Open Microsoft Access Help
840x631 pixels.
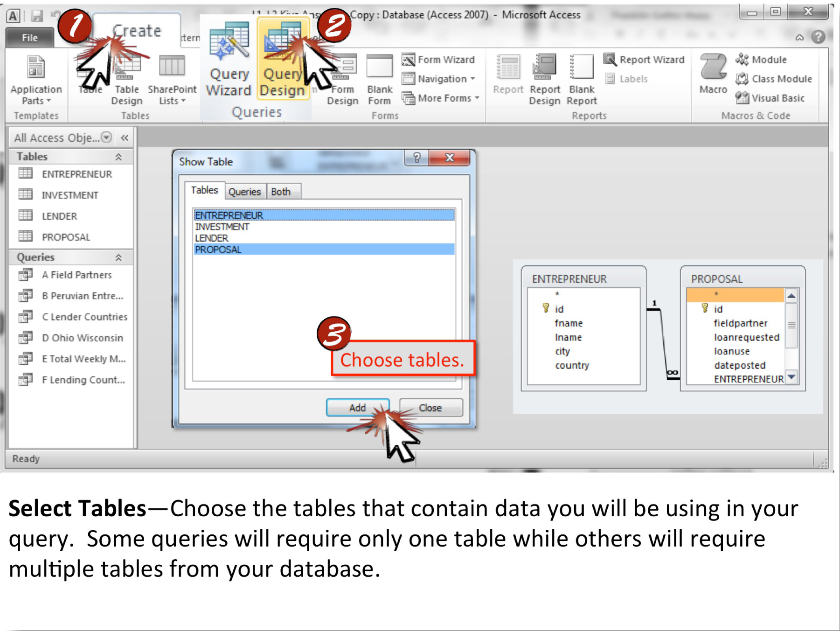pos(818,37)
